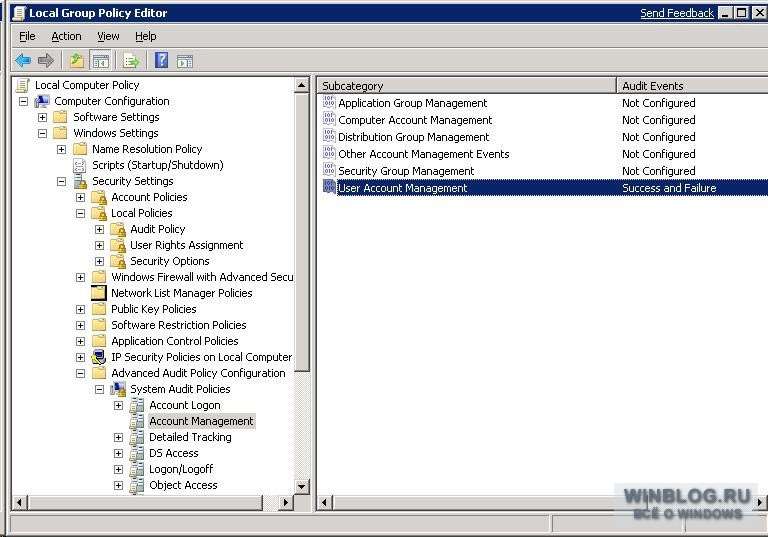This screenshot has width=768, height=537.
Task: Select Windows Firewall with Advanced Security node
Action: (x=202, y=277)
